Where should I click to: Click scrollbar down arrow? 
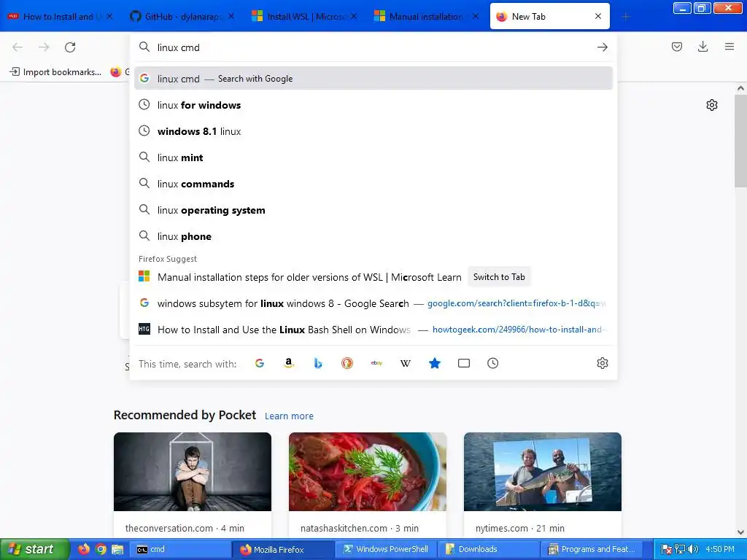click(x=740, y=532)
